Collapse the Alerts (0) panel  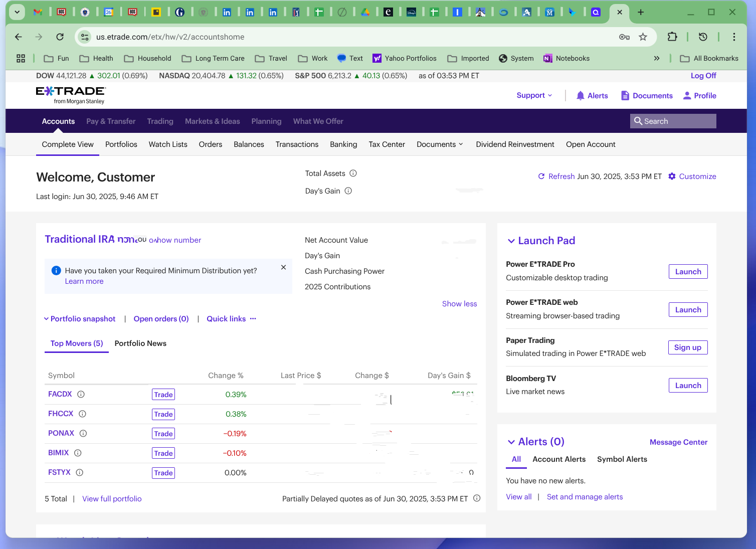click(x=511, y=442)
